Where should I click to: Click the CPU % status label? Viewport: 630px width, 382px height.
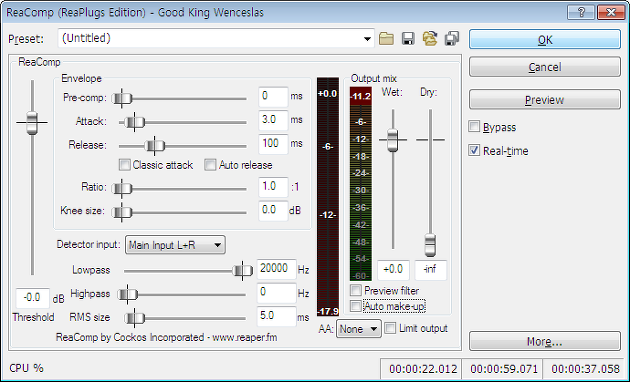(26, 368)
